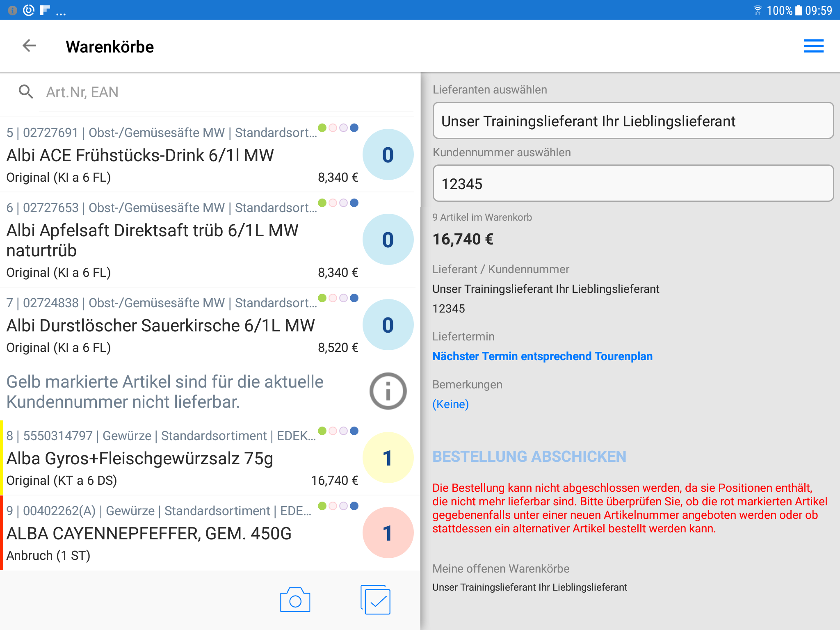Open the Kundennummer 12345 dropdown
Viewport: 840px width, 630px height.
coord(633,184)
